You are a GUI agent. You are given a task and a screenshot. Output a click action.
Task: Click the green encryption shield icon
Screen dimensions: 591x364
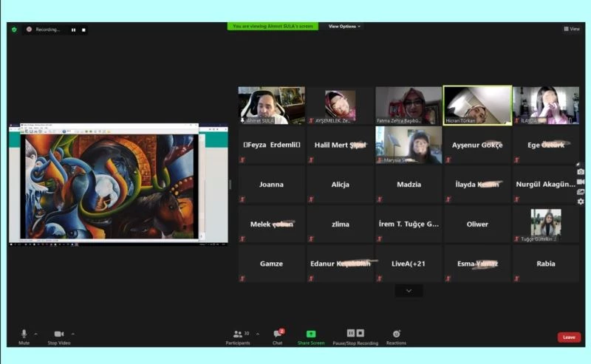coord(13,30)
